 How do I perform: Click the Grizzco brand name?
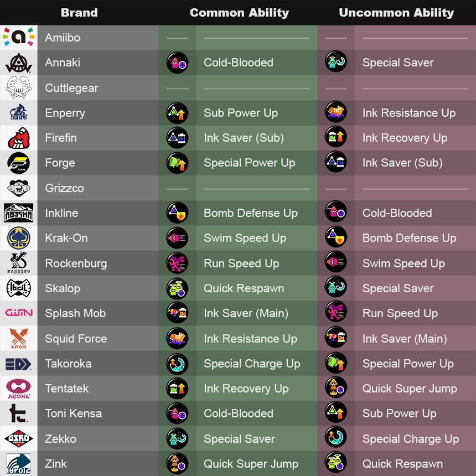tap(65, 188)
